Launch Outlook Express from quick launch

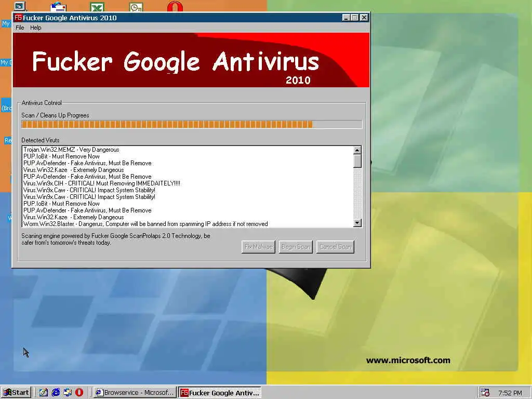[68, 393]
